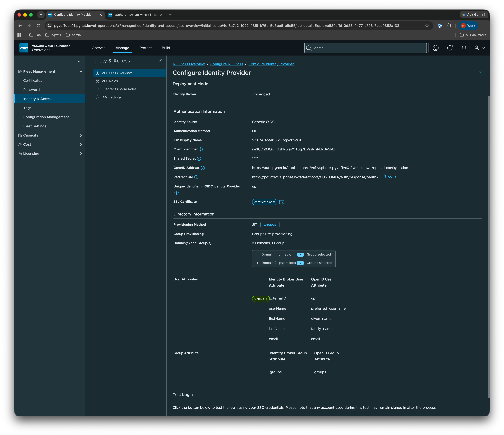Open Chrome three-dot menu
Viewport: 504px width, 435px height.
(x=484, y=26)
